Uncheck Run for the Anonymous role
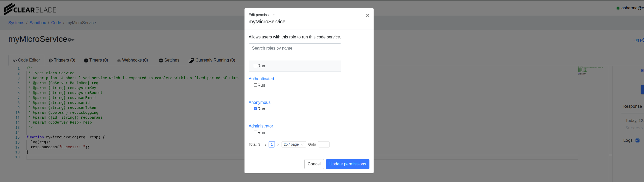Screen dimensions: 644x182 click(x=255, y=109)
